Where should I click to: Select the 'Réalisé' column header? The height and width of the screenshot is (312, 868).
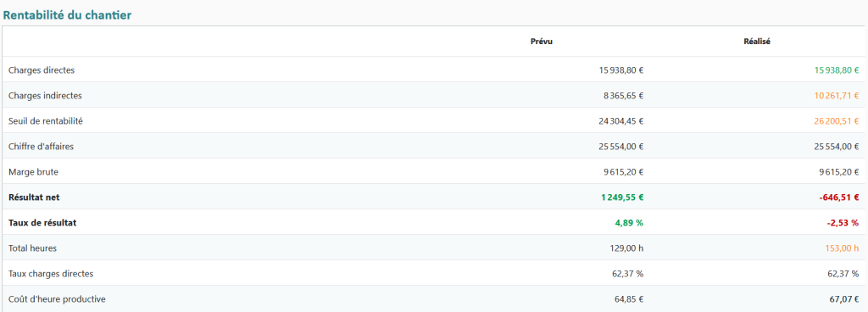757,42
